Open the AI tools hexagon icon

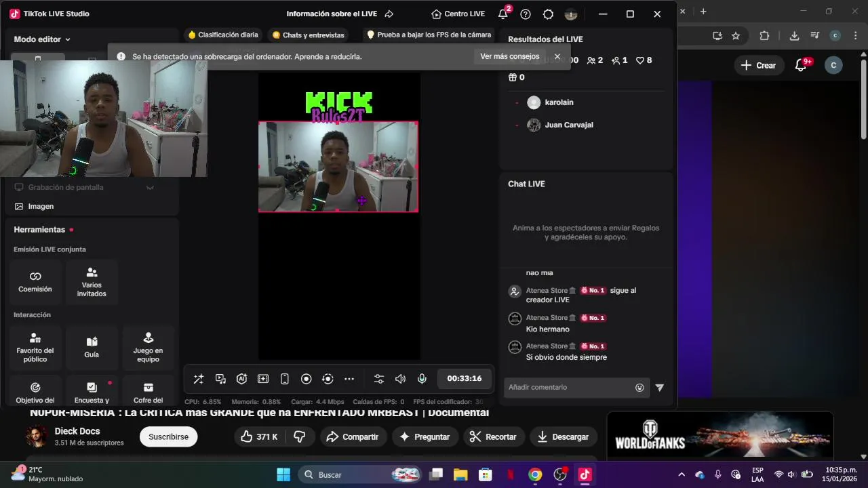coord(241,379)
